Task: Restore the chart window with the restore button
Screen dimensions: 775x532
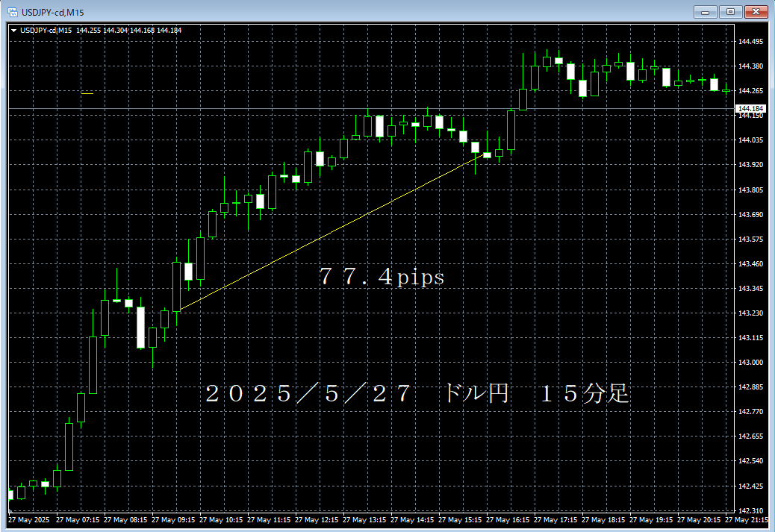Action: point(729,12)
